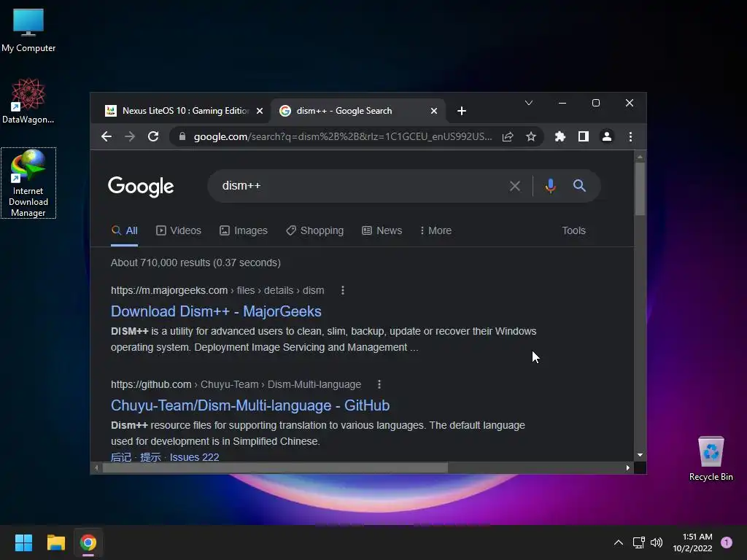
Task: Expand the More search categories
Action: [436, 231]
